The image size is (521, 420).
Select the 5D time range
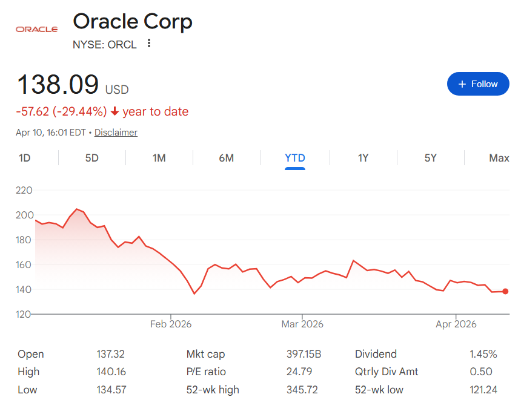pos(91,158)
